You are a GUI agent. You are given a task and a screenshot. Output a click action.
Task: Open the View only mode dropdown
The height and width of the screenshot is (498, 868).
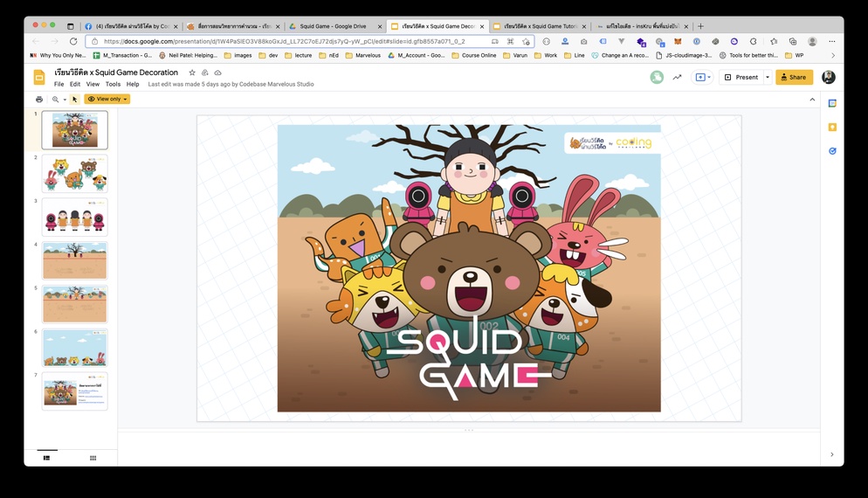click(x=107, y=99)
